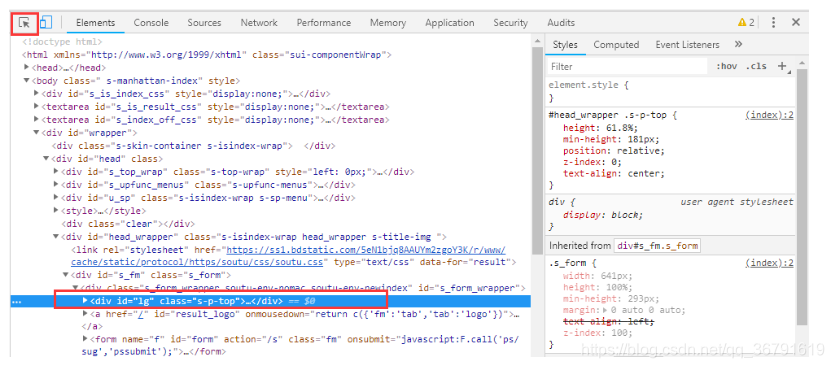The image size is (834, 368).
Task: Expand the style element node
Action: (x=56, y=211)
